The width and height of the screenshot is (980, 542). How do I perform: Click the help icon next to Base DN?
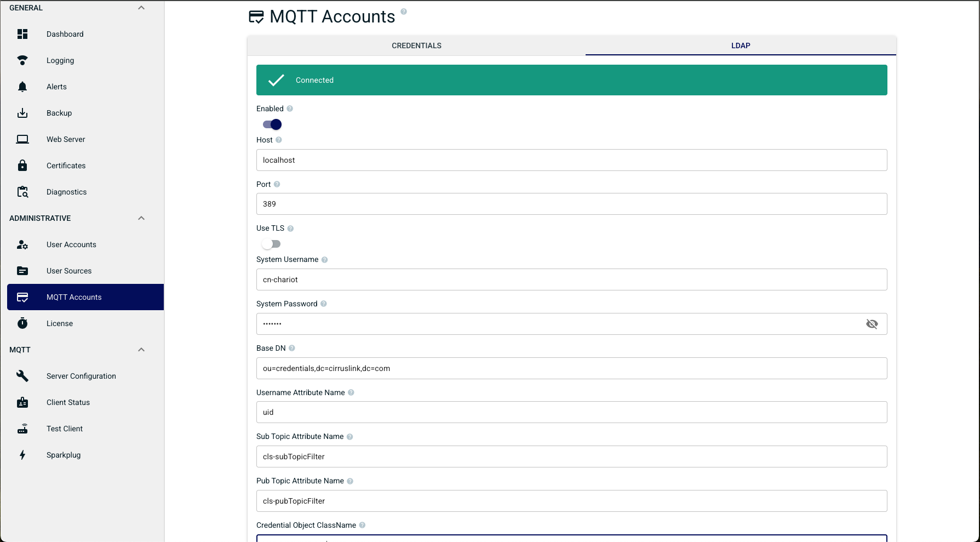pos(292,348)
